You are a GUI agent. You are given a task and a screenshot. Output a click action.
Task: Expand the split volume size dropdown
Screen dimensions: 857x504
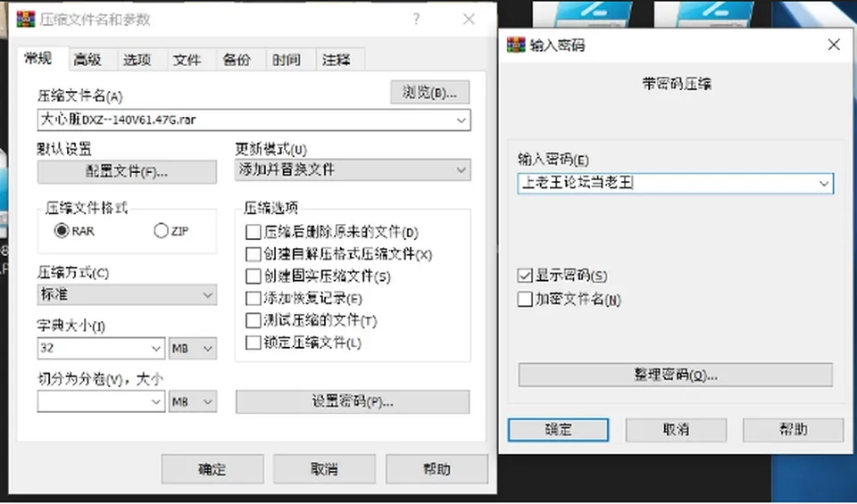[155, 402]
